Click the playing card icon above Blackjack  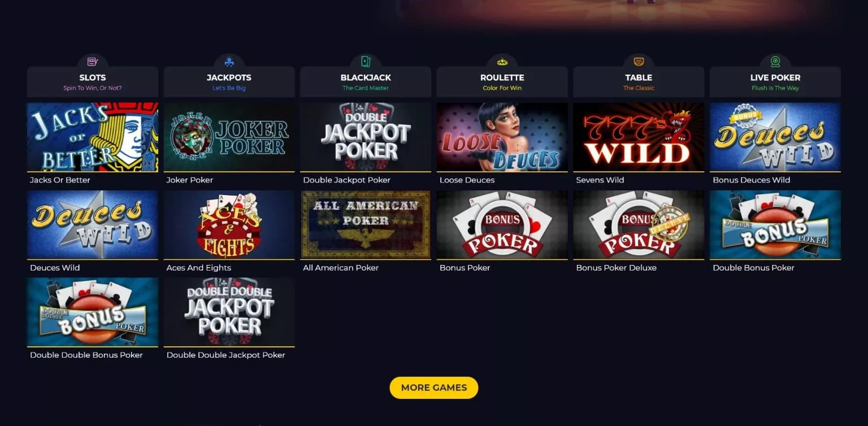pyautogui.click(x=366, y=62)
